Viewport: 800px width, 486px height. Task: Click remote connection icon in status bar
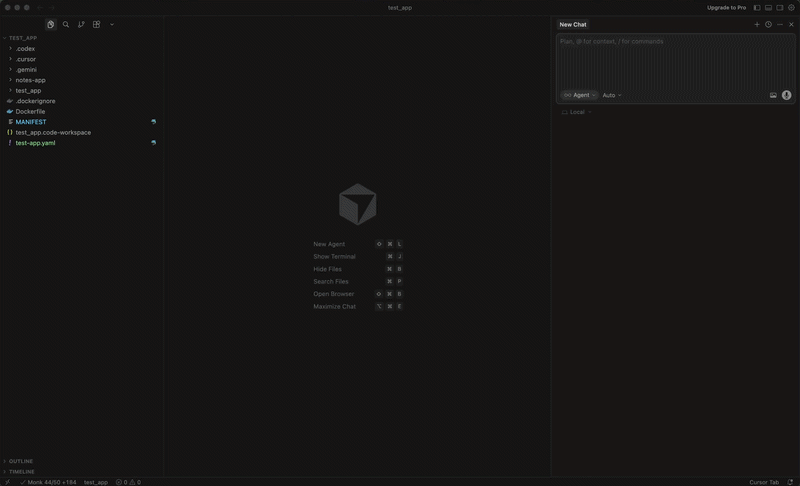click(7, 482)
